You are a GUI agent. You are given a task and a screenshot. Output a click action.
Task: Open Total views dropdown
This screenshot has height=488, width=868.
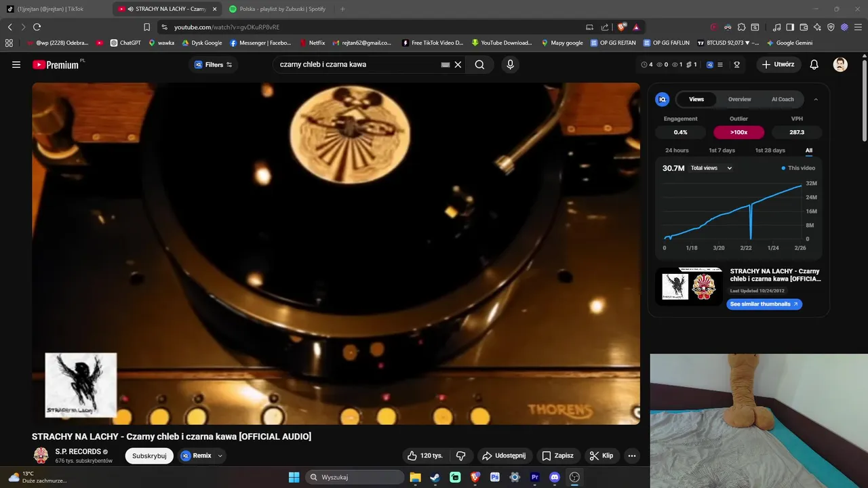(x=711, y=168)
